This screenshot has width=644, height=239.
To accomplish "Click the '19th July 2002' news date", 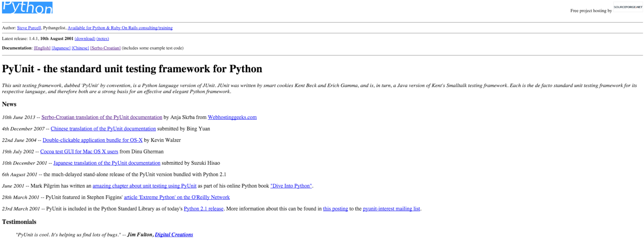I will pos(18,151).
